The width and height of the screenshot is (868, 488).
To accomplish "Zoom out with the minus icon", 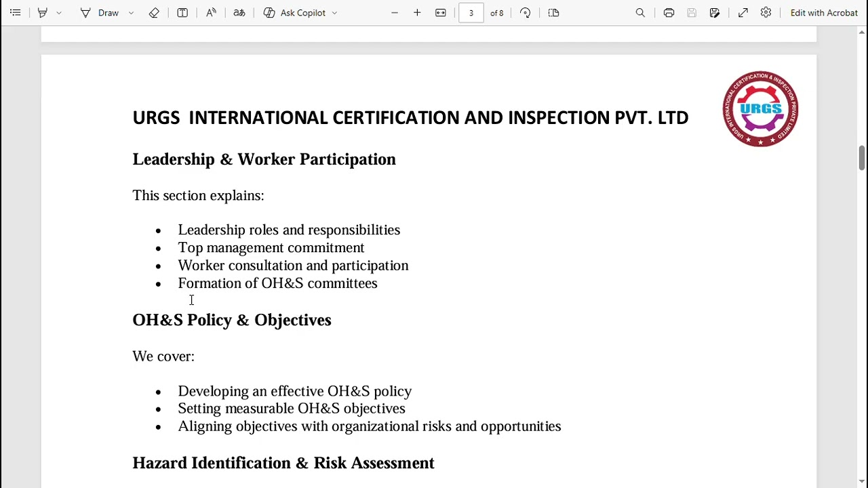I will (x=394, y=13).
